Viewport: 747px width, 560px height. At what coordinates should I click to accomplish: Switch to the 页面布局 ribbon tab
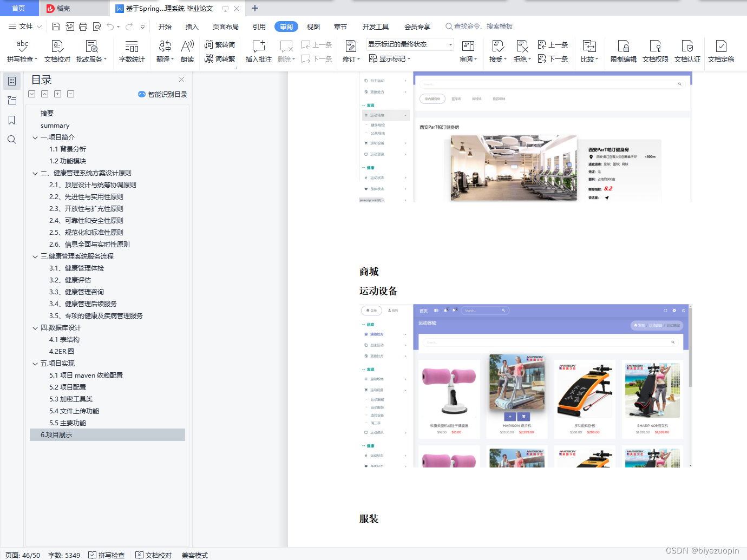(226, 27)
